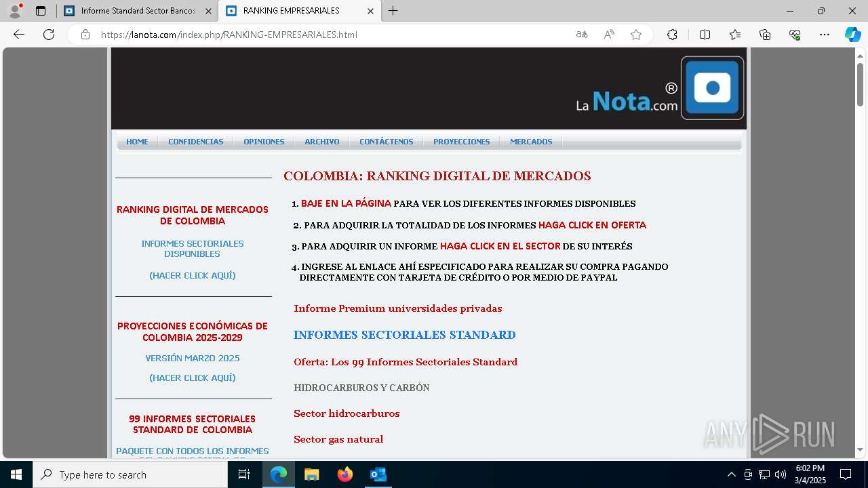The height and width of the screenshot is (488, 868).
Task: Click HIDROCARBUROS Y CARBÓN category text
Action: pos(361,388)
